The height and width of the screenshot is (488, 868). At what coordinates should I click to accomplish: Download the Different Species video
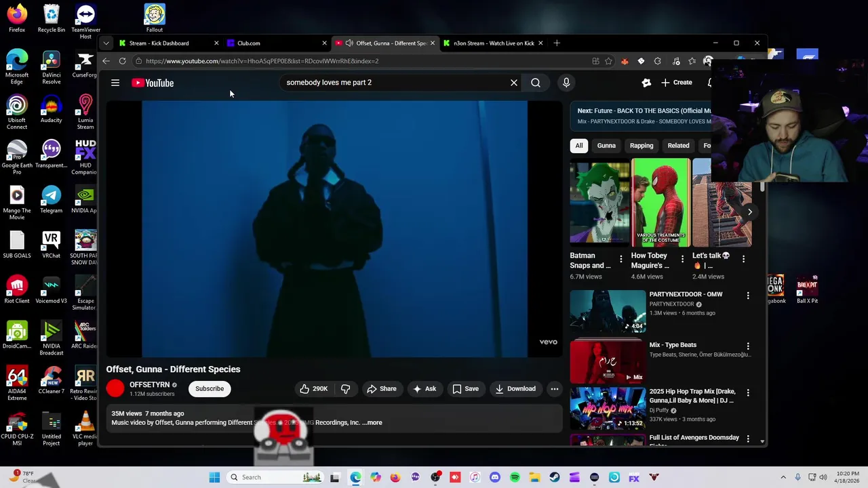(x=515, y=388)
